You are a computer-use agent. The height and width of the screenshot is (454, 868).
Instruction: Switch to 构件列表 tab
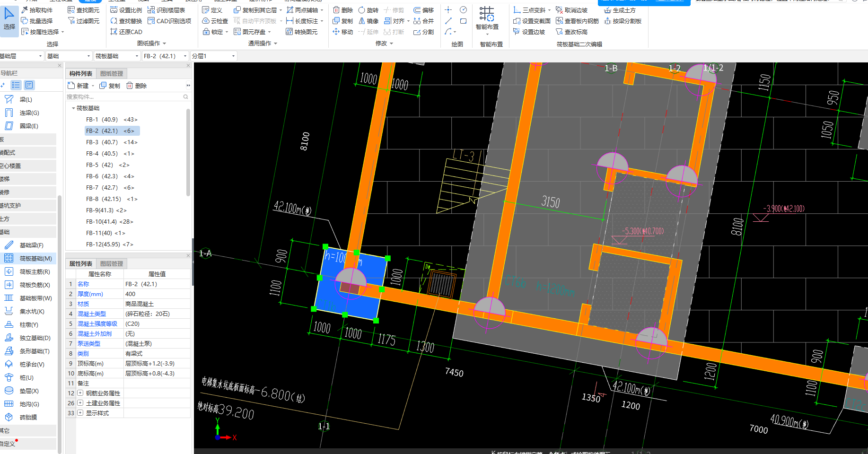coord(81,73)
